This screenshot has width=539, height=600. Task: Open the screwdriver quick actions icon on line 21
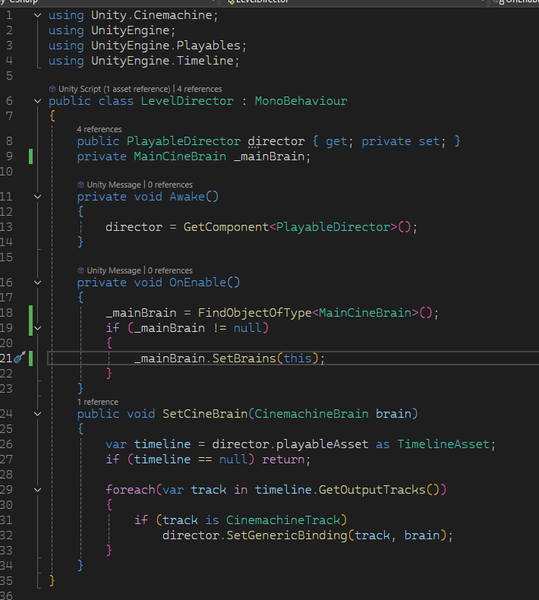tap(20, 357)
